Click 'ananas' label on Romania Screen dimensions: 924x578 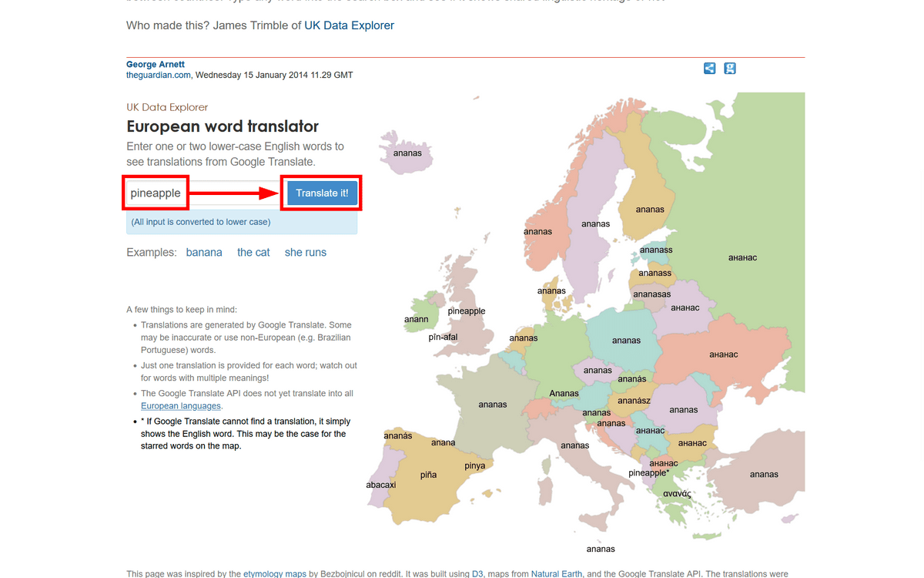point(684,410)
